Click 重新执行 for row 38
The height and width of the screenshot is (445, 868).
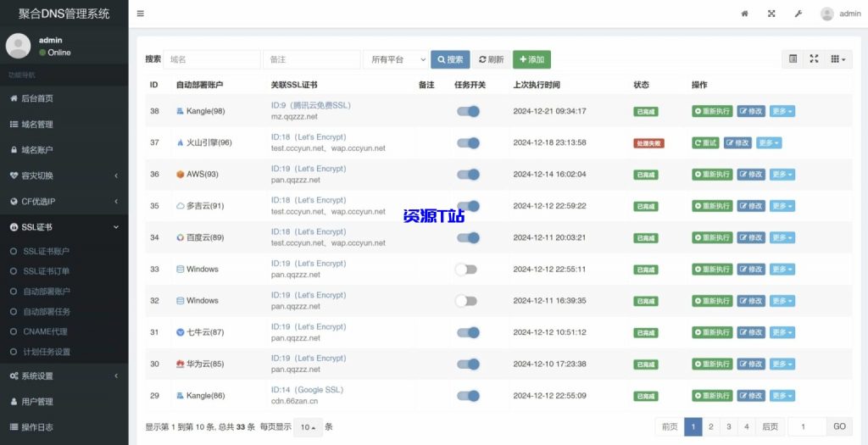(712, 111)
